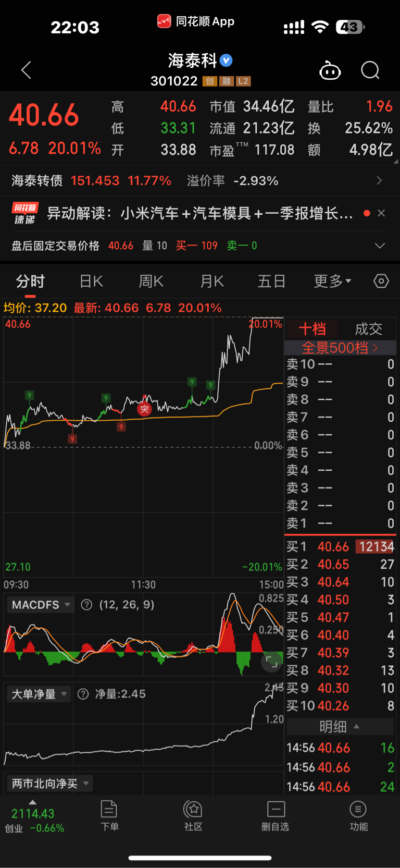Tap 创业 index value 2114.43
The height and width of the screenshot is (868, 400).
33,814
